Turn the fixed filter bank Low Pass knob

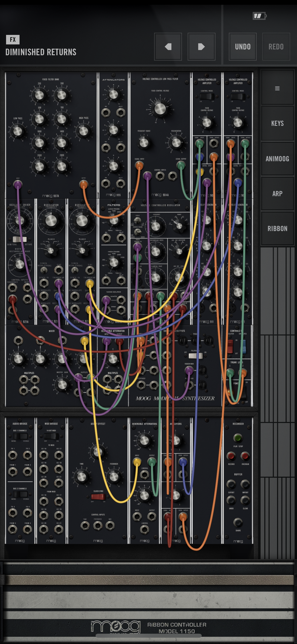pyautogui.click(x=18, y=131)
